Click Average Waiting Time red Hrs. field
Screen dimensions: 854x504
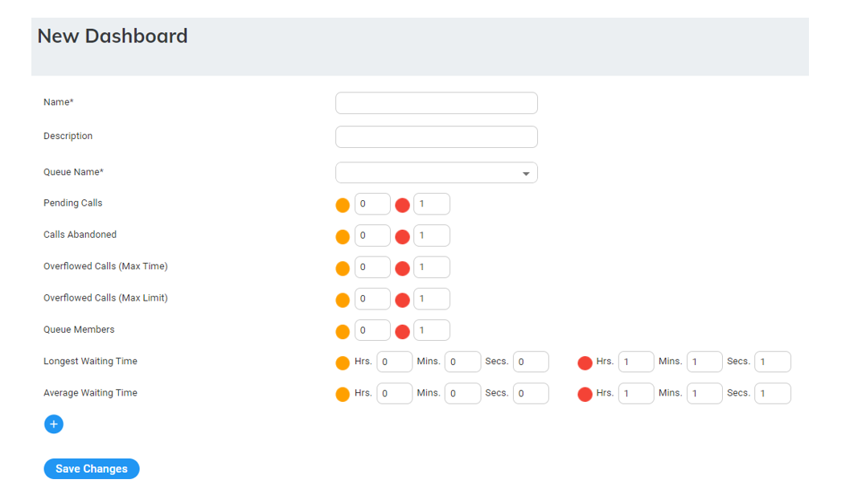coord(636,393)
